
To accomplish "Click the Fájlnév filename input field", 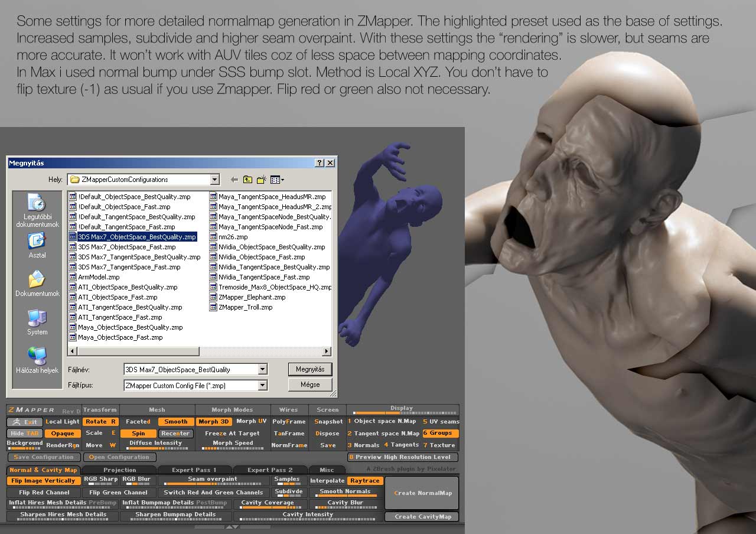I will tap(191, 369).
